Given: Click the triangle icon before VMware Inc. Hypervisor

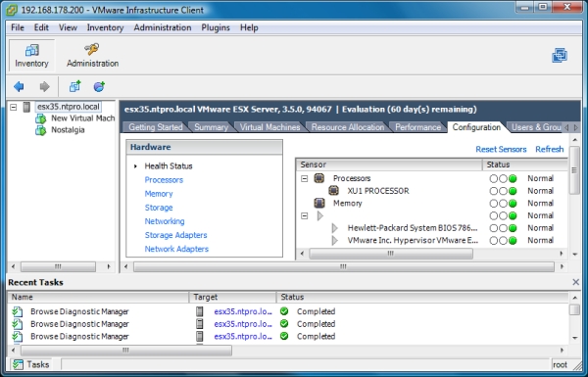Looking at the screenshot, I should tap(334, 240).
